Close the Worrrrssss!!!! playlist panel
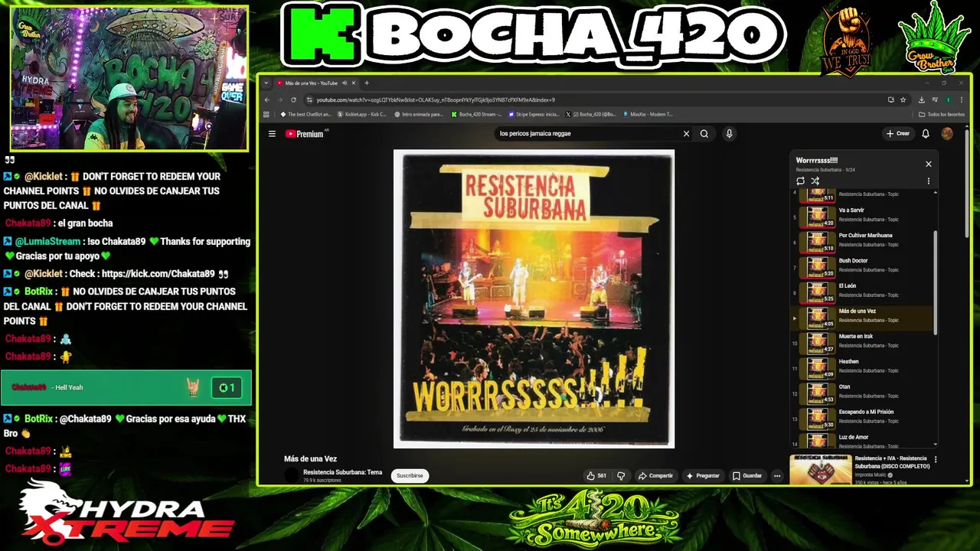 929,164
